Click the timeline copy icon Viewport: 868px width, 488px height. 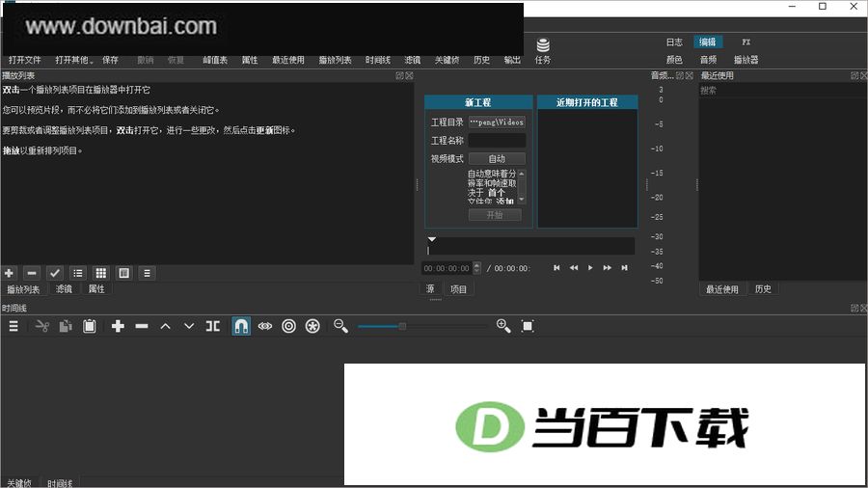click(66, 326)
